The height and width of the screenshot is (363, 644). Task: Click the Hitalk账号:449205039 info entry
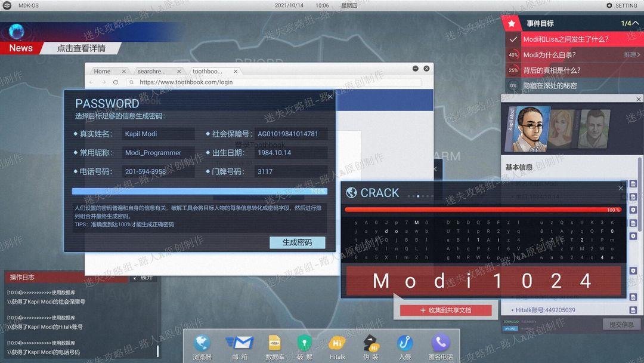click(545, 310)
